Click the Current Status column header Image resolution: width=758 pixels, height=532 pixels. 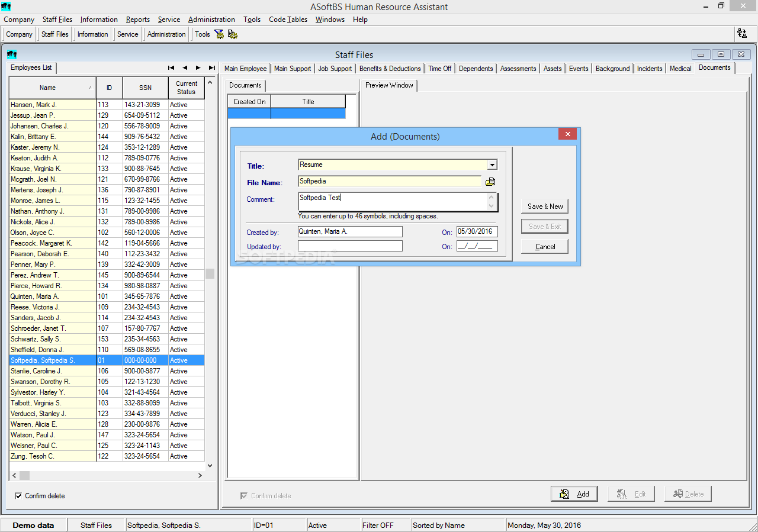pyautogui.click(x=187, y=88)
